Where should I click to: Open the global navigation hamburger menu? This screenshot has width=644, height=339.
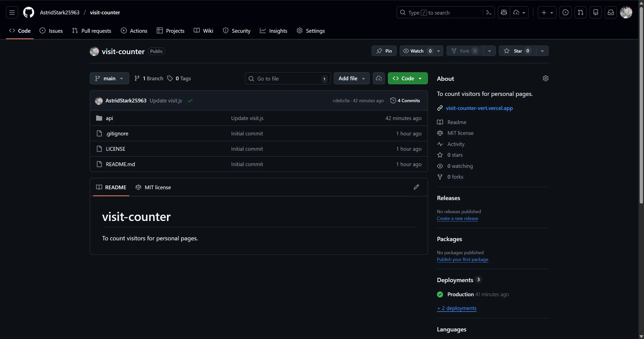(x=12, y=12)
